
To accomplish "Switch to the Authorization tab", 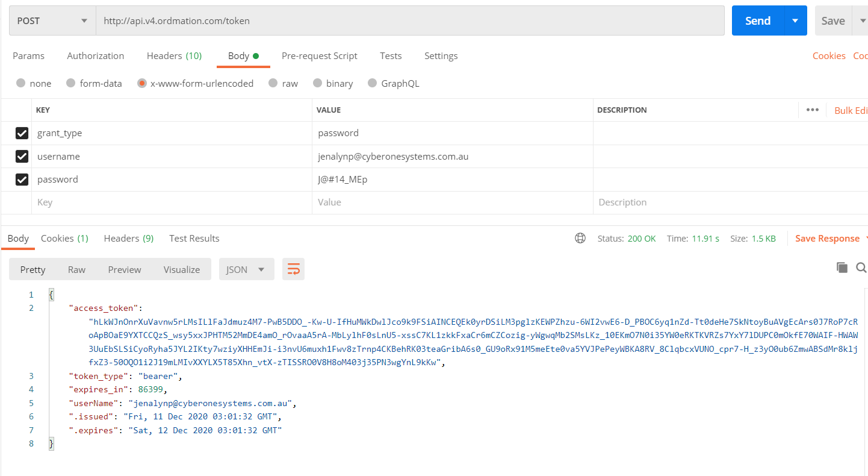I will [x=95, y=56].
